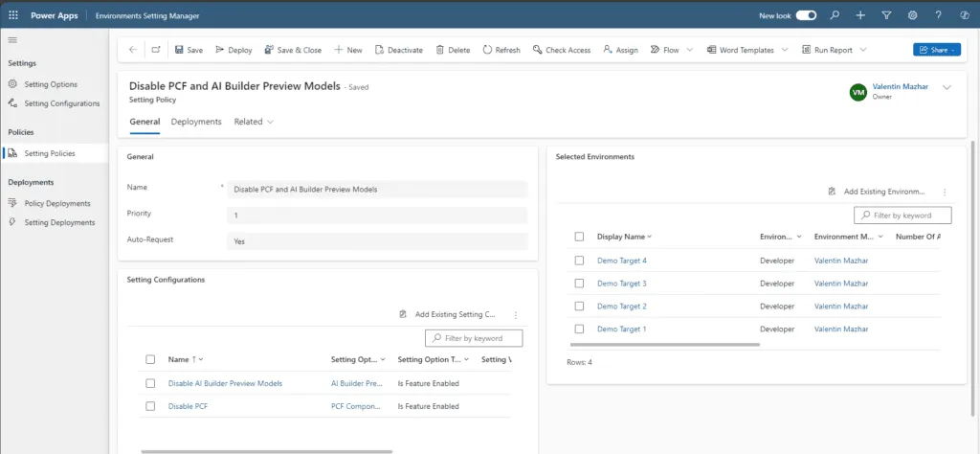Check the Demo Target 4 row
This screenshot has height=454, width=980.
579,261
